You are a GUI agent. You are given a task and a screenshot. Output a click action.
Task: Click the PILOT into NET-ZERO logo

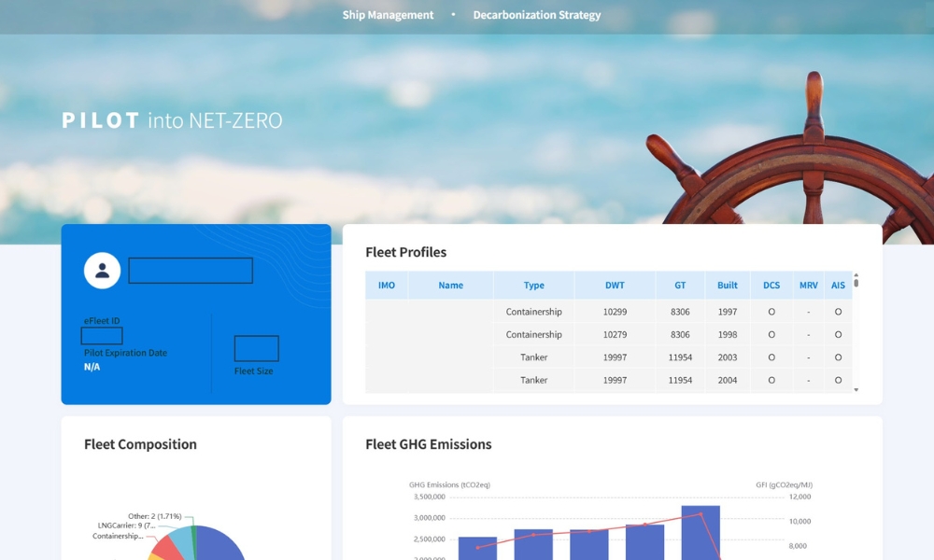(x=172, y=120)
